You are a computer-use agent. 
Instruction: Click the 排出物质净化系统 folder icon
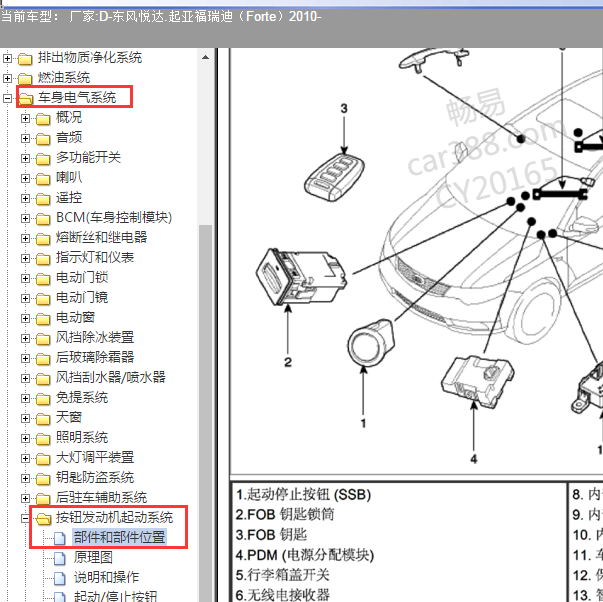(25, 59)
